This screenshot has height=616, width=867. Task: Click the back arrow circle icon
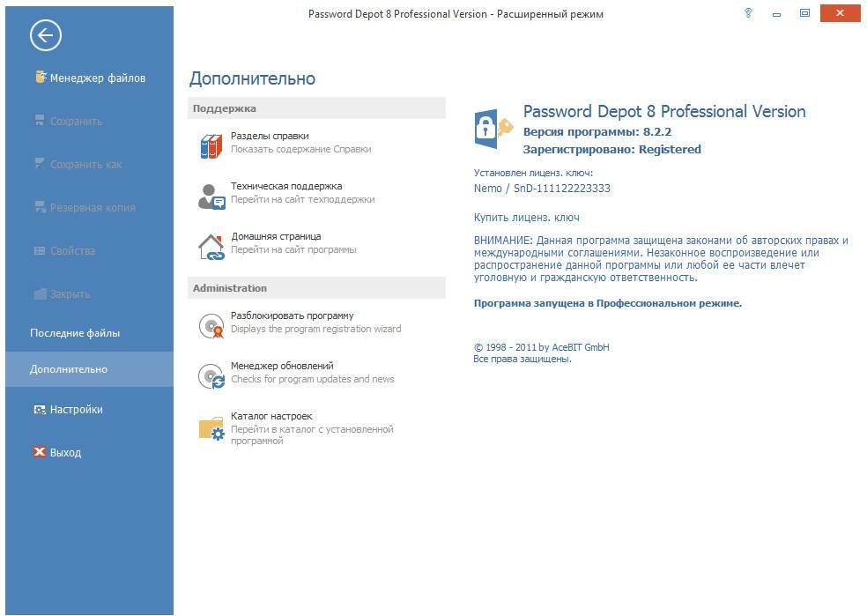pyautogui.click(x=45, y=35)
